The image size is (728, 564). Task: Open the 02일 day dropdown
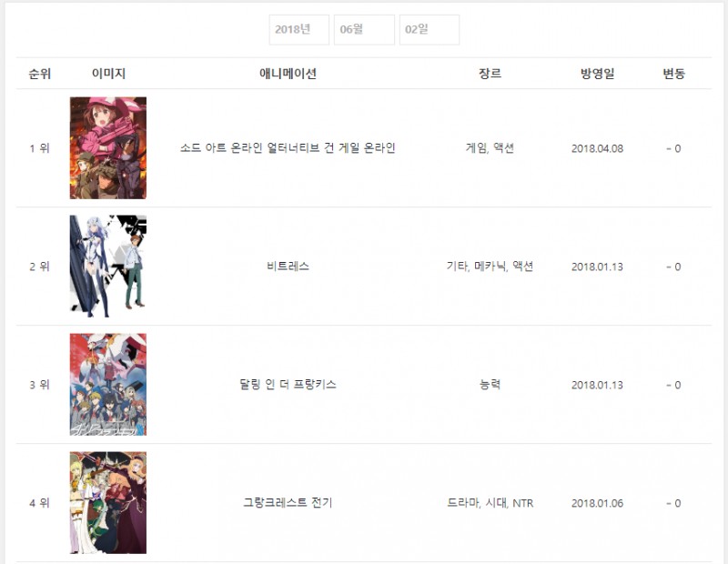[x=430, y=30]
